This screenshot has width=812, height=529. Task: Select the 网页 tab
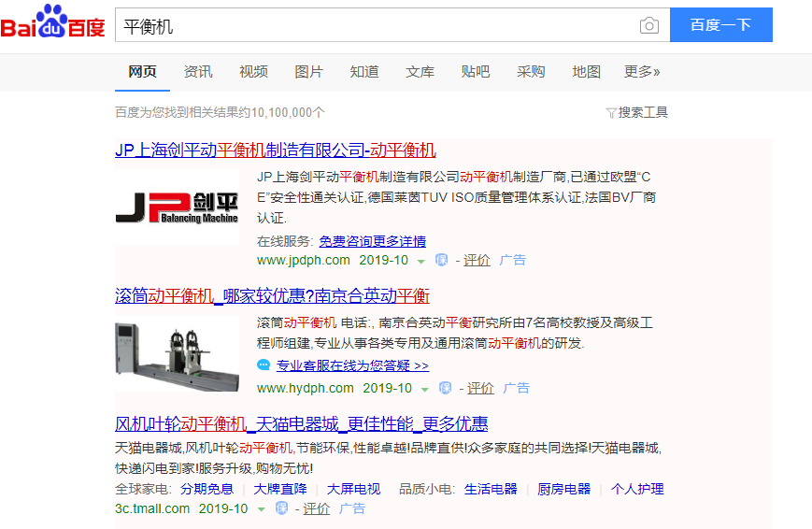tap(142, 72)
